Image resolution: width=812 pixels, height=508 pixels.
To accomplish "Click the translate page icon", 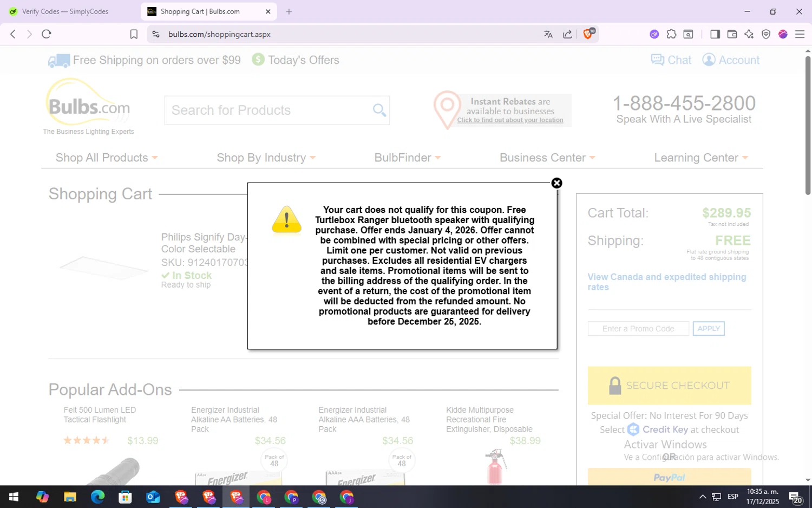I will [x=548, y=34].
